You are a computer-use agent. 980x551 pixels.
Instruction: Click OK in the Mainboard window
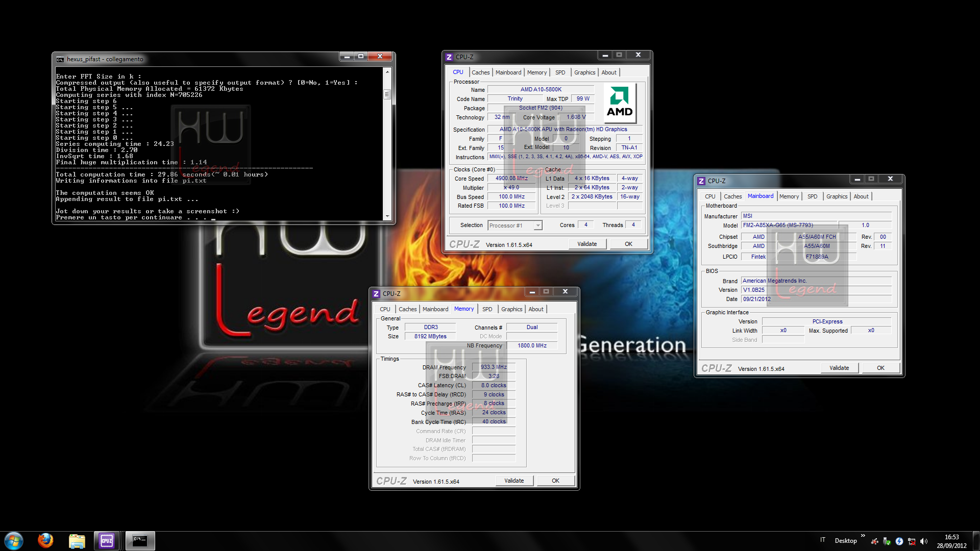880,368
